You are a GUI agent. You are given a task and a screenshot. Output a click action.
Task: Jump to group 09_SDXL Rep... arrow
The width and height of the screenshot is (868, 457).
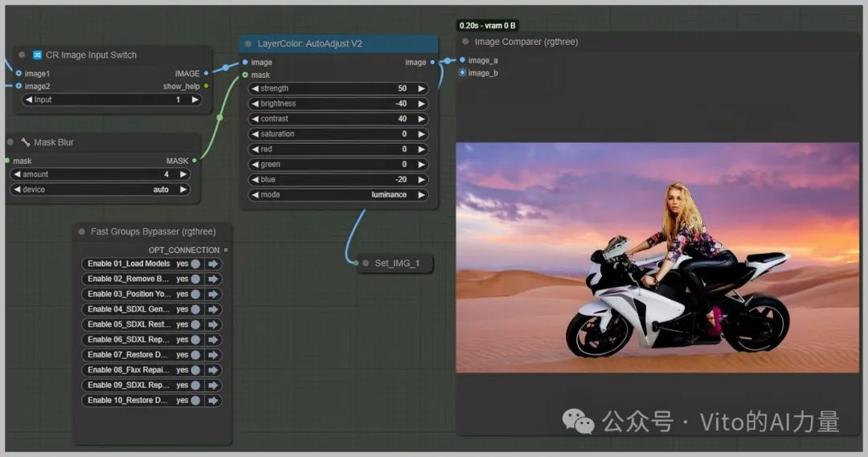pyautogui.click(x=213, y=385)
